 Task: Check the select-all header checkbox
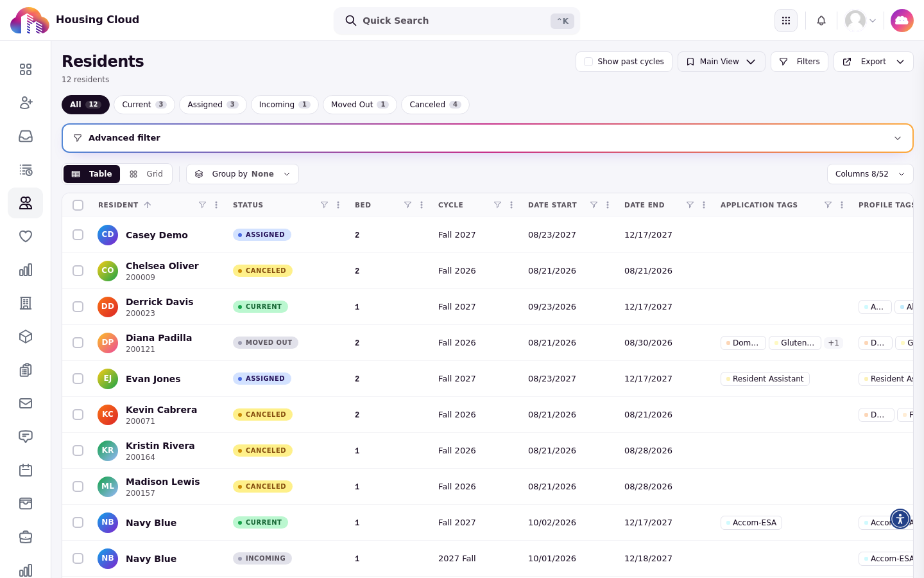tap(78, 206)
